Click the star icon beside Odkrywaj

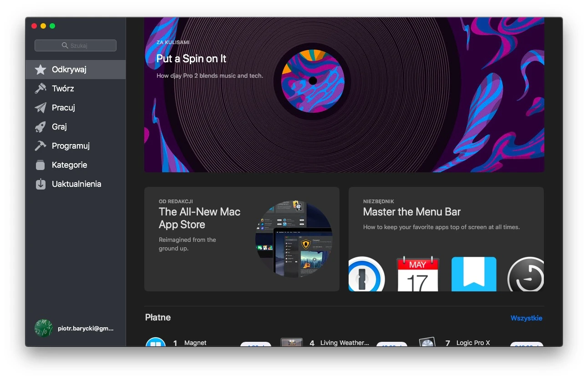pyautogui.click(x=41, y=70)
